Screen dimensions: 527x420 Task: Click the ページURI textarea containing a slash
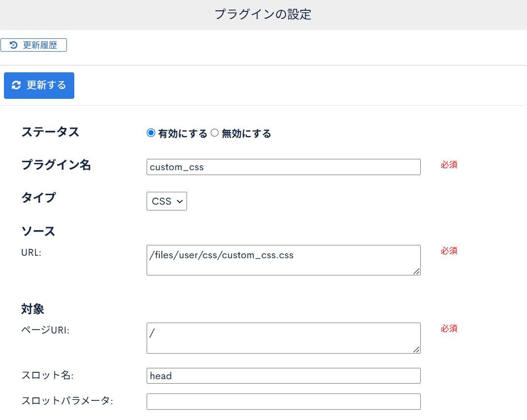[x=283, y=337]
